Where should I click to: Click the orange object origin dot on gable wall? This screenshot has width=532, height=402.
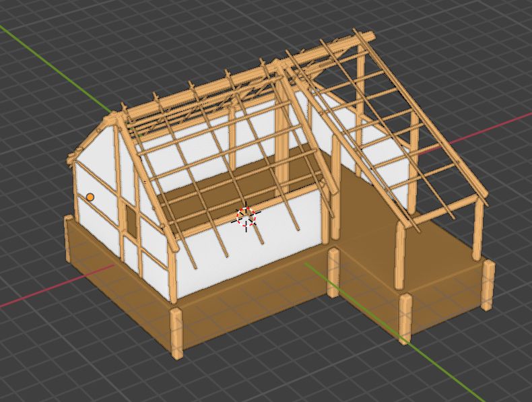pyautogui.click(x=90, y=197)
